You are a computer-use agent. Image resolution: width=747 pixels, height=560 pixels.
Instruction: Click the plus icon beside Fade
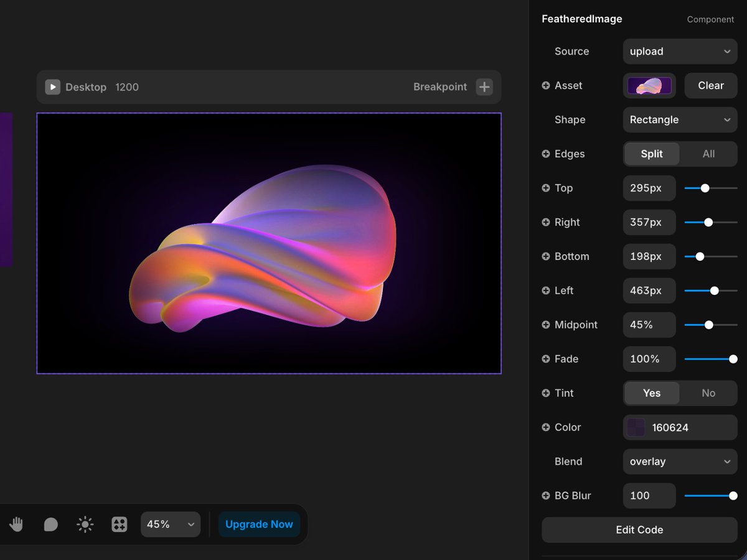pos(544,359)
